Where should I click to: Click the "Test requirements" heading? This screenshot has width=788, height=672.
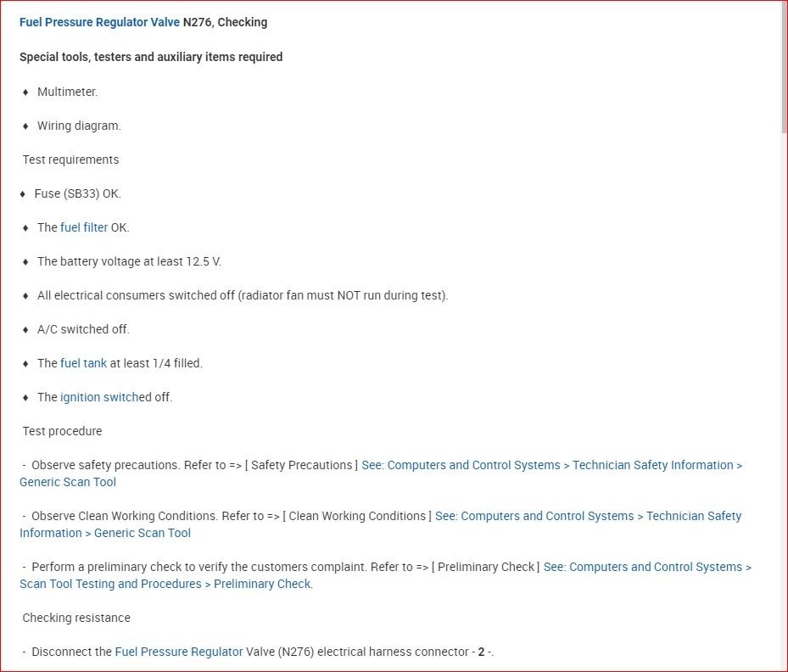point(70,160)
